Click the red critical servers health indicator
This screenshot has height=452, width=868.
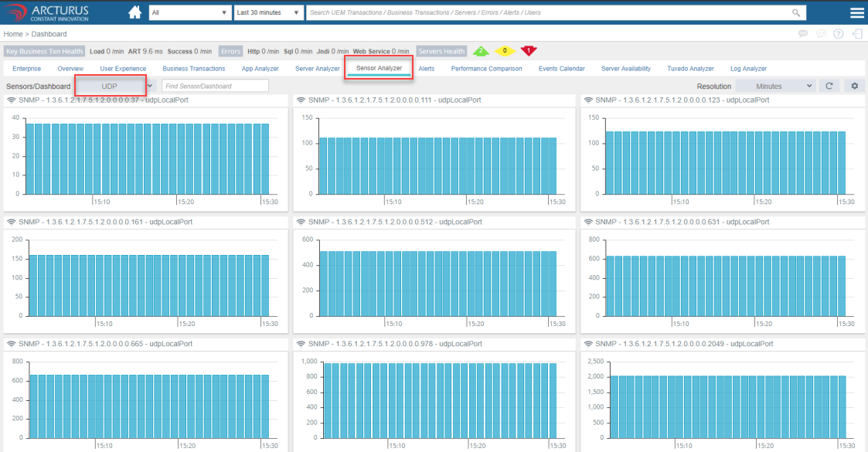pos(529,51)
